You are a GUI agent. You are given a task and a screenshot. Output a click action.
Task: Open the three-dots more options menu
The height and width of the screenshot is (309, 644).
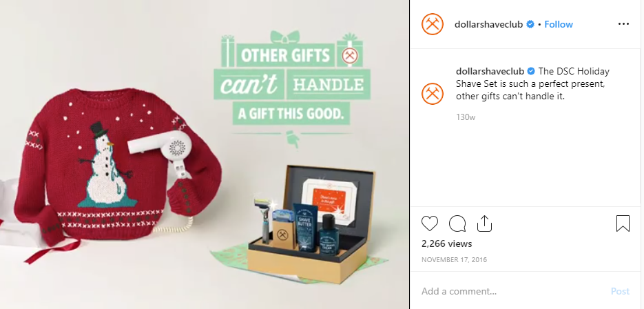[623, 24]
